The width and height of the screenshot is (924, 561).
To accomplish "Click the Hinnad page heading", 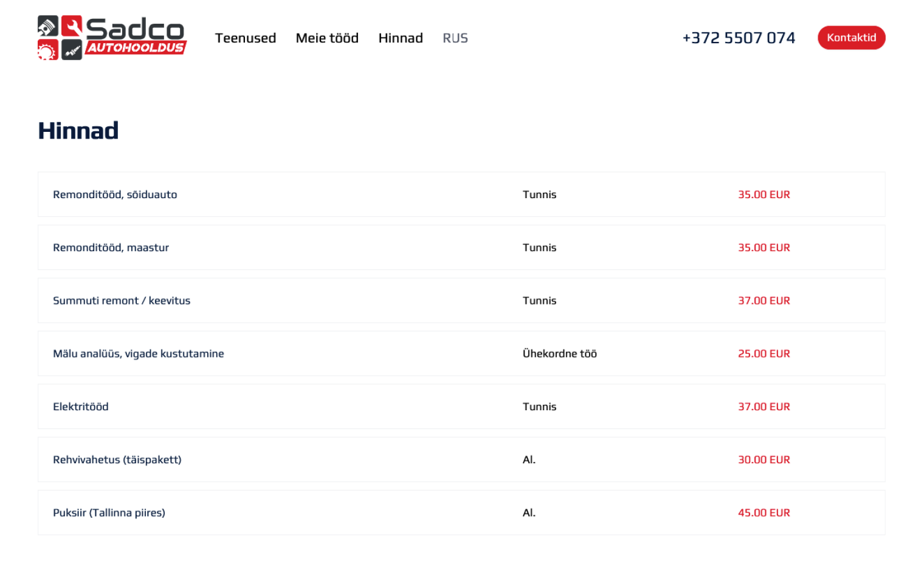I will (78, 131).
